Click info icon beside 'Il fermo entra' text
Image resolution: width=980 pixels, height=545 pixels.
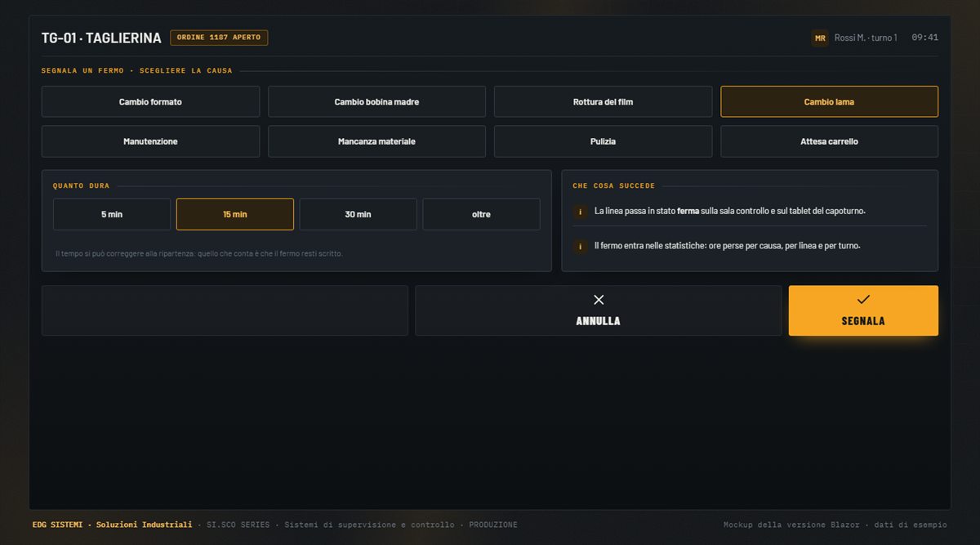tap(581, 246)
